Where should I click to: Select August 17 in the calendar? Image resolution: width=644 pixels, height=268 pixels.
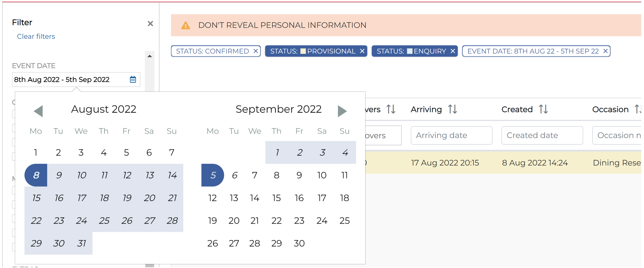coord(81,198)
